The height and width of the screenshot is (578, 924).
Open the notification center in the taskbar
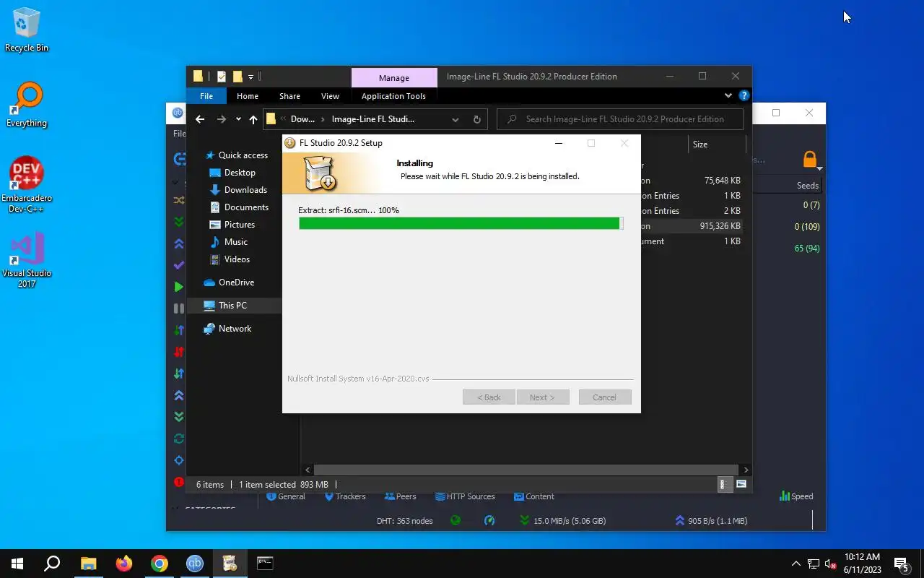click(x=901, y=564)
